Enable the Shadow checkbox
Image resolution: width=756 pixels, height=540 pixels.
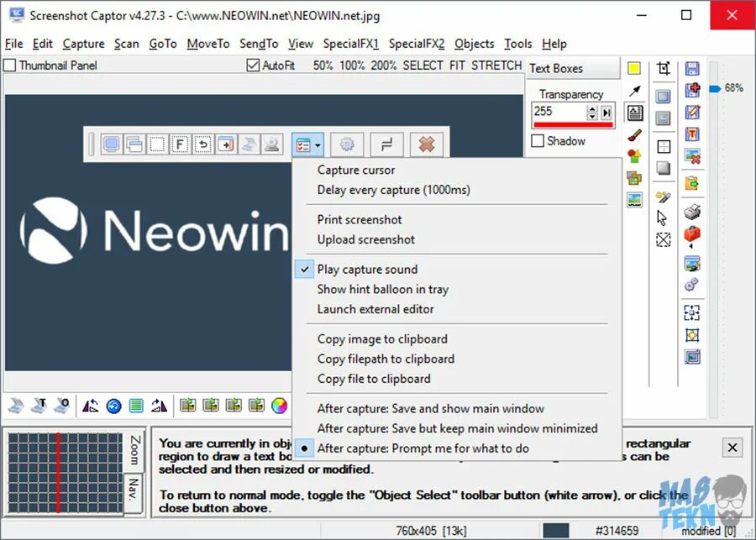click(x=538, y=141)
